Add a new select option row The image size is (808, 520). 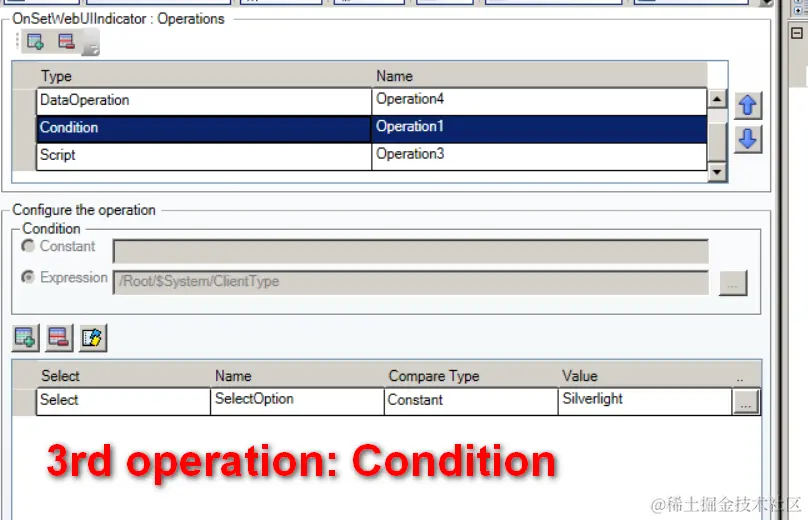25,338
